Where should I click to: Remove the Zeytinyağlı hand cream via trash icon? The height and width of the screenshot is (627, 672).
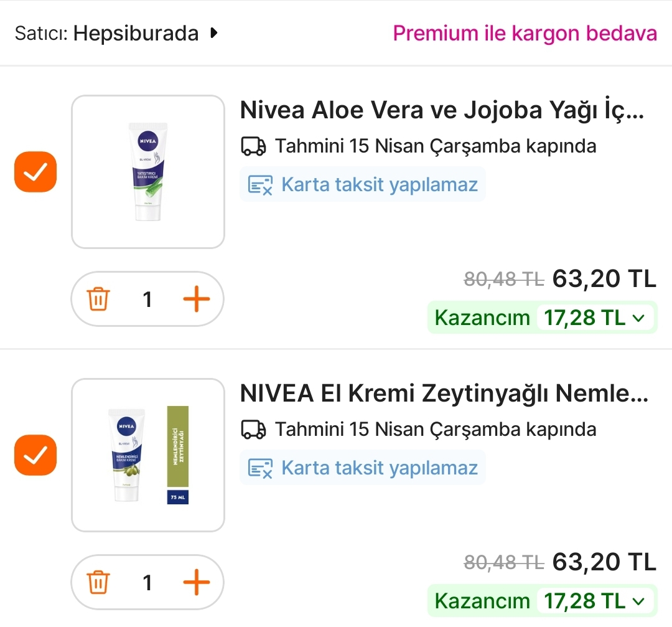pos(98,583)
